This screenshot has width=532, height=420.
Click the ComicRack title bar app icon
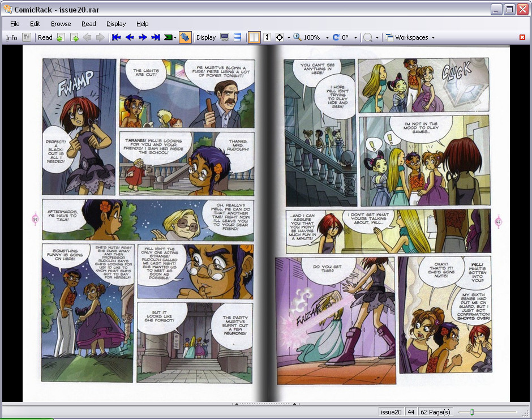tap(7, 9)
